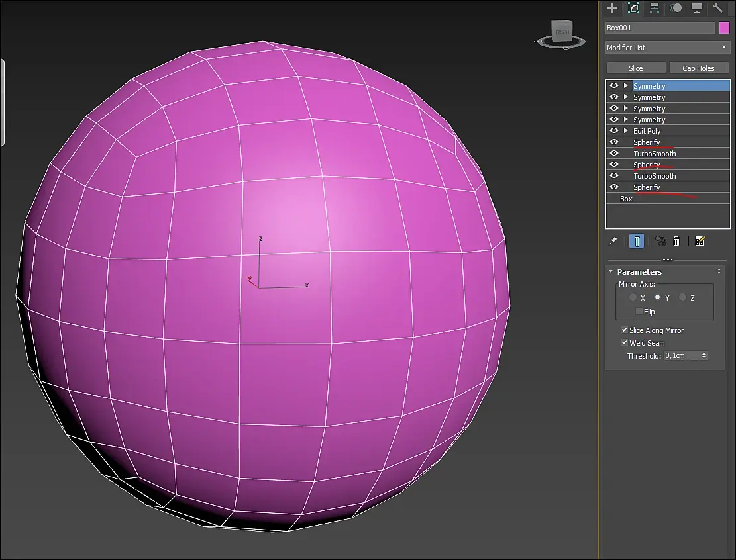Click the Pin Stack icon
Viewport: 736px width, 560px height.
(x=613, y=241)
